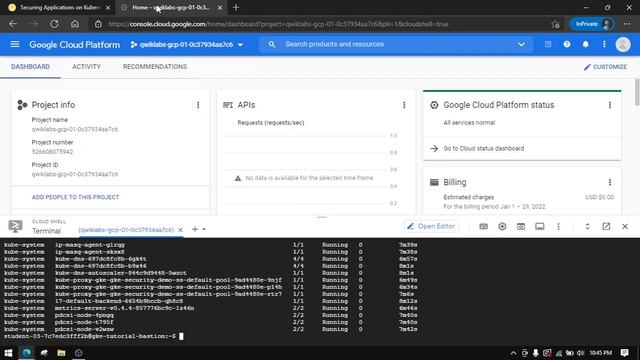
Task: Open the Cloud Shell new tab dropdown arrow
Action: click(x=204, y=229)
